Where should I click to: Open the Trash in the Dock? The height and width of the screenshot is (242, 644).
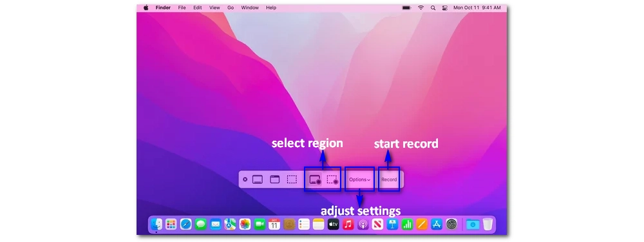(x=488, y=225)
